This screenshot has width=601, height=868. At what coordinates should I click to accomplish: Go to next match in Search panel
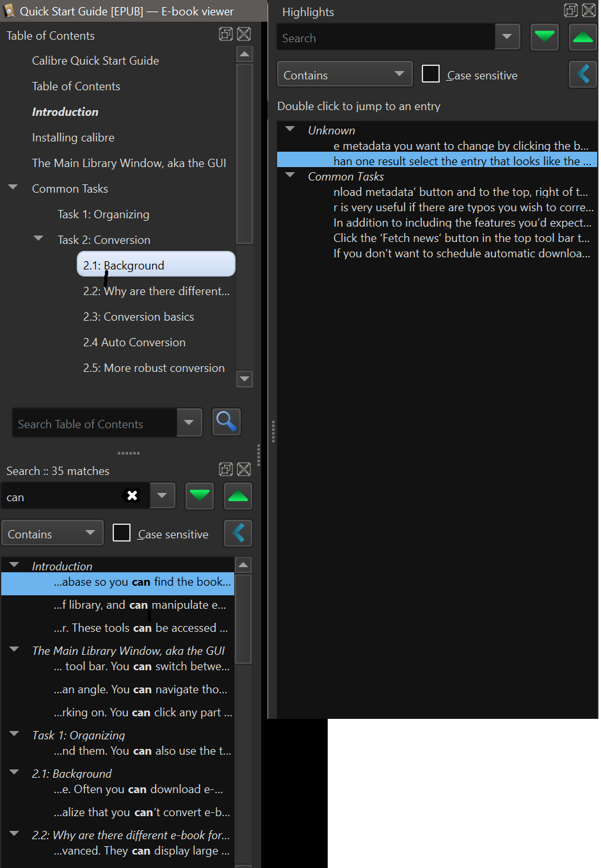point(200,496)
